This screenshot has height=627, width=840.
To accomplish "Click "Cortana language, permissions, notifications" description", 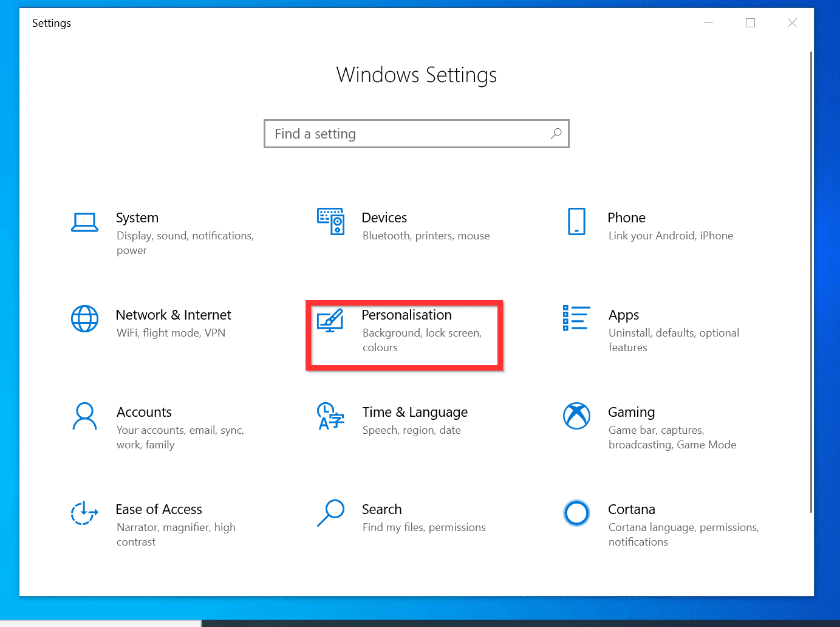I will (x=684, y=535).
